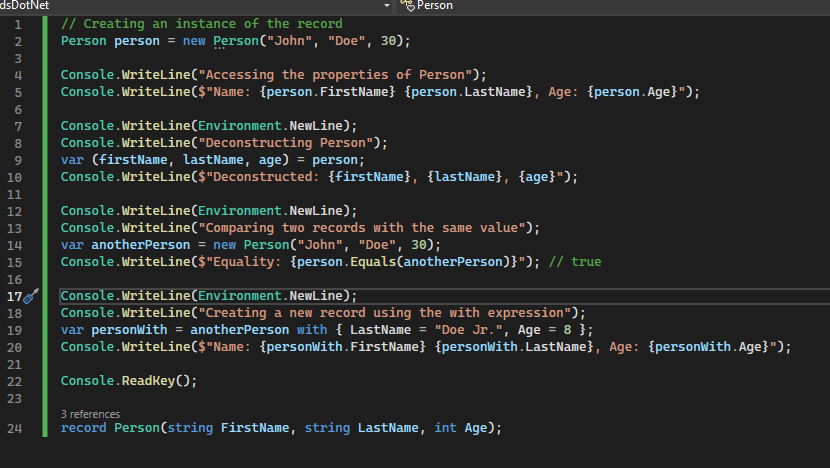
Task: Click the "with" keyword on line 19
Action: coord(312,329)
